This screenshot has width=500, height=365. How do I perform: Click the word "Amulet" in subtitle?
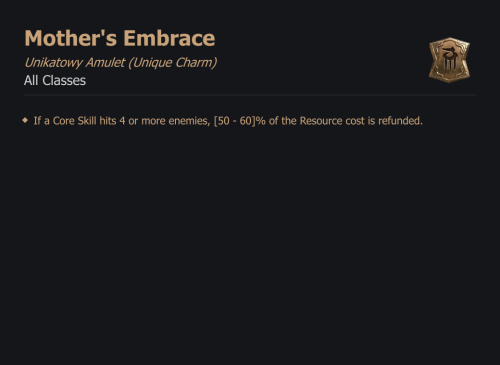pos(105,63)
